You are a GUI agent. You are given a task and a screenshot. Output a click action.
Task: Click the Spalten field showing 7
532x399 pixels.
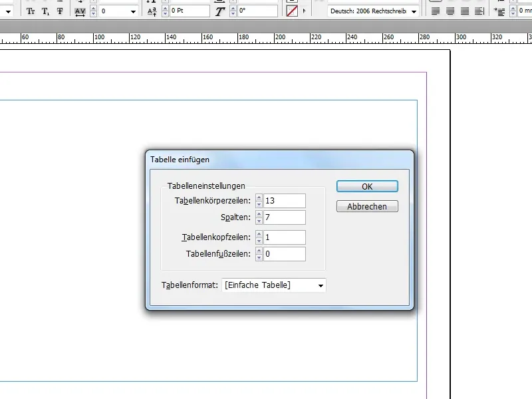point(285,217)
